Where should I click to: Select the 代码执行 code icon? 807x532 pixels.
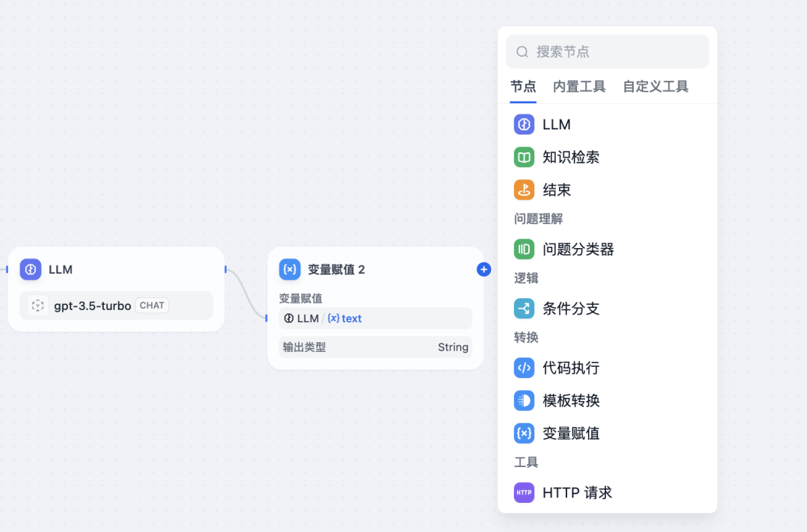tap(524, 368)
